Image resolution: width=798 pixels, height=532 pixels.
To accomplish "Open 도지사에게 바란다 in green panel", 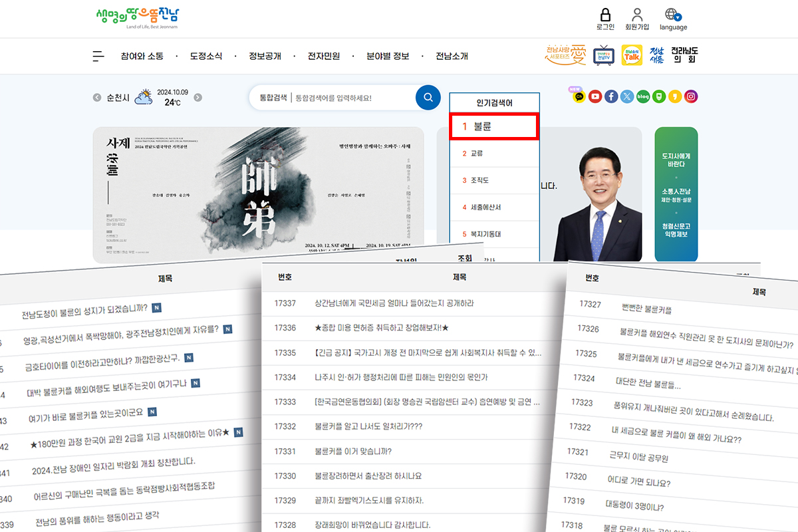I will (x=676, y=160).
